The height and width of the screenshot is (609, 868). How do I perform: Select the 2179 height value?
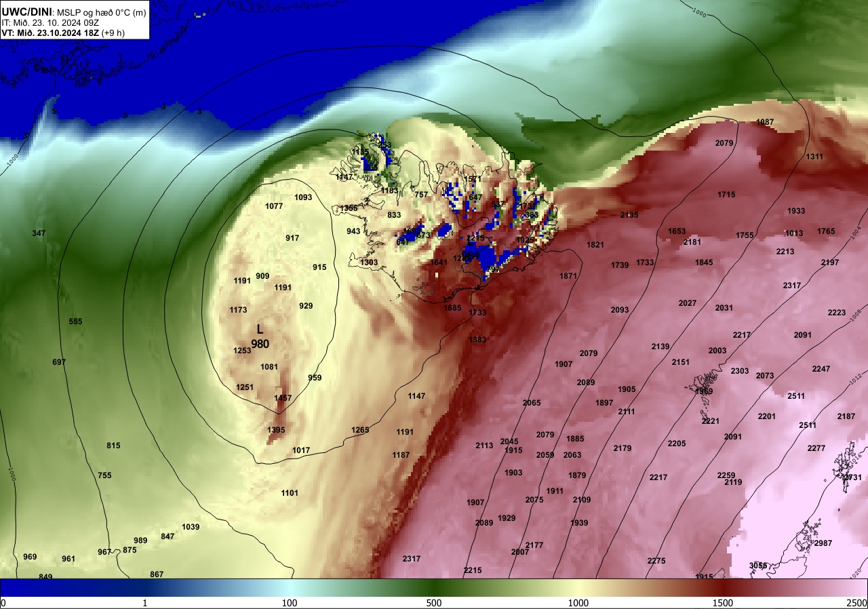[x=623, y=448]
